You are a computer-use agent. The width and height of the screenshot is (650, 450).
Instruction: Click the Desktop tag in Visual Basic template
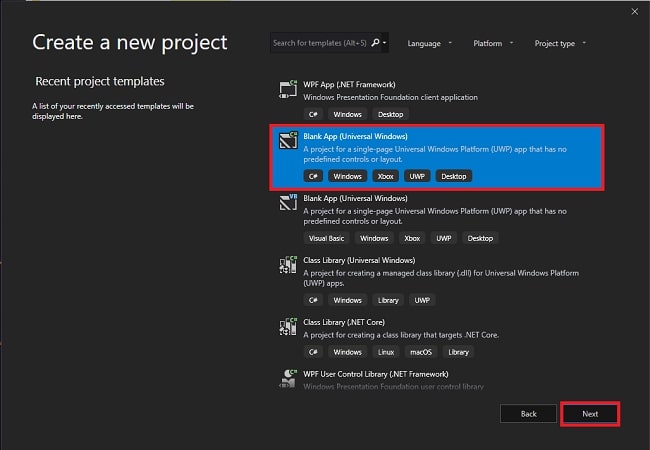click(480, 238)
